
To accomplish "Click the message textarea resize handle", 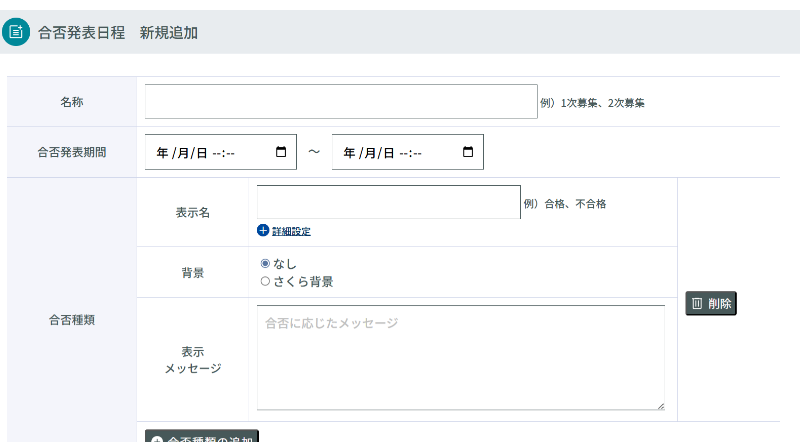I will [x=660, y=405].
